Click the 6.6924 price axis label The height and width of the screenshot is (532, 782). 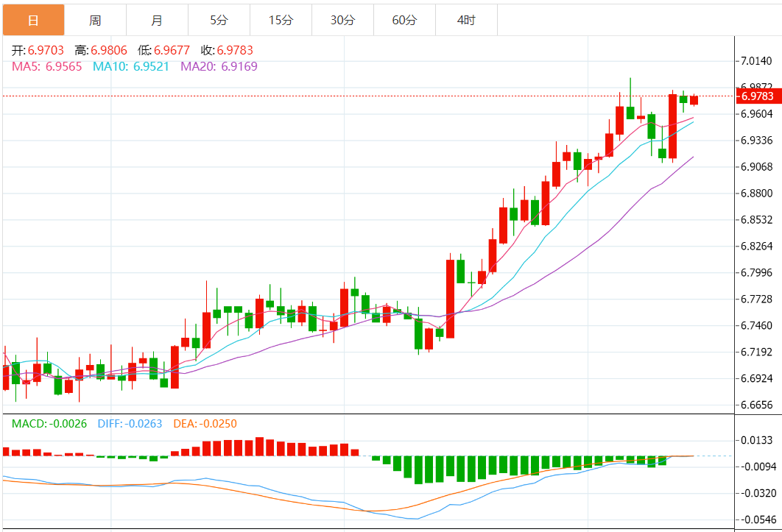pyautogui.click(x=756, y=378)
